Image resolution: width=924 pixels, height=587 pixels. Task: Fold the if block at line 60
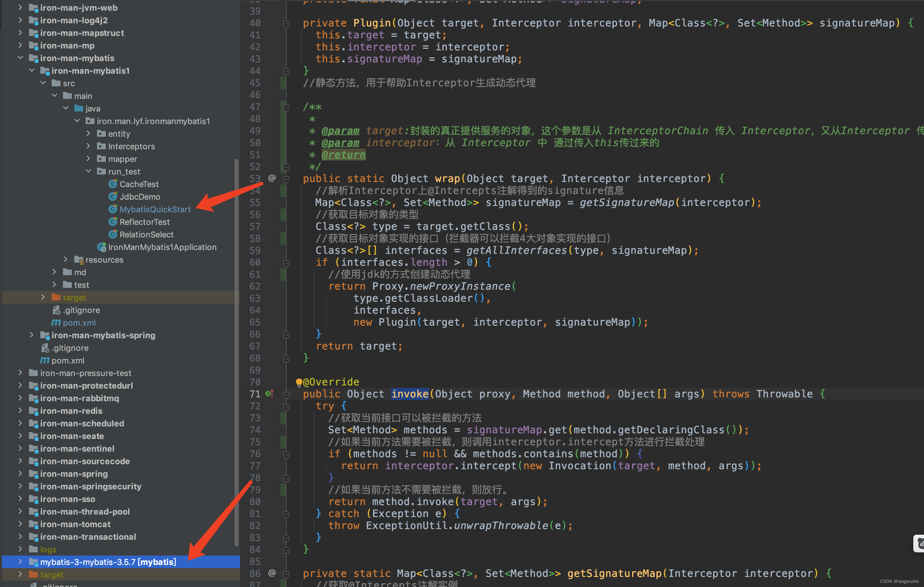[286, 263]
